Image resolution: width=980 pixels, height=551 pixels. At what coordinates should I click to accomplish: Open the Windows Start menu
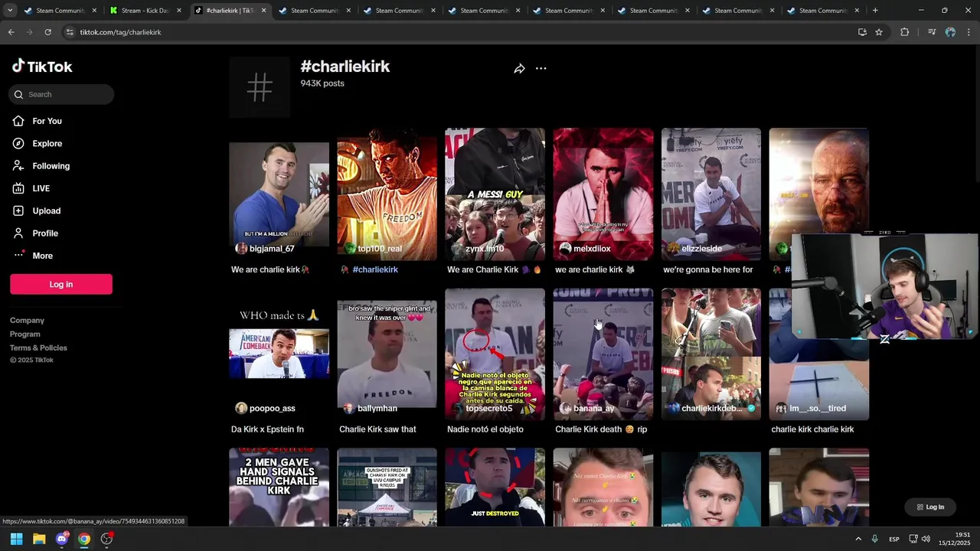16,539
